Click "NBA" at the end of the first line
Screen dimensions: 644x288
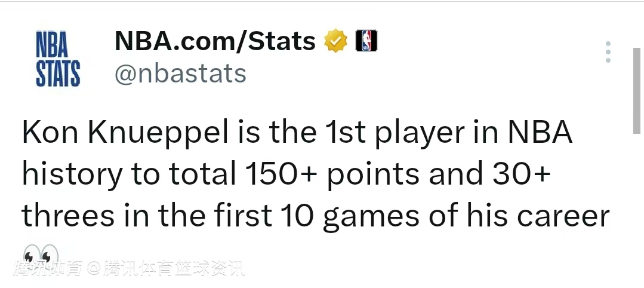(x=540, y=134)
